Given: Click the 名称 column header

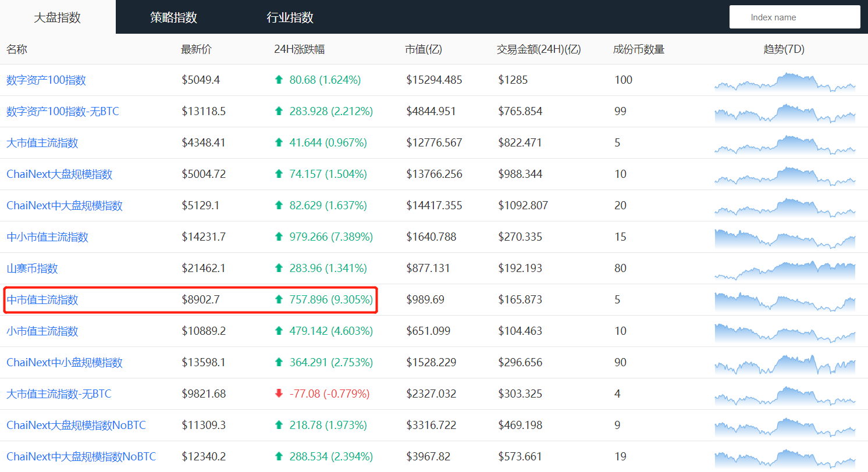Looking at the screenshot, I should pyautogui.click(x=17, y=49).
